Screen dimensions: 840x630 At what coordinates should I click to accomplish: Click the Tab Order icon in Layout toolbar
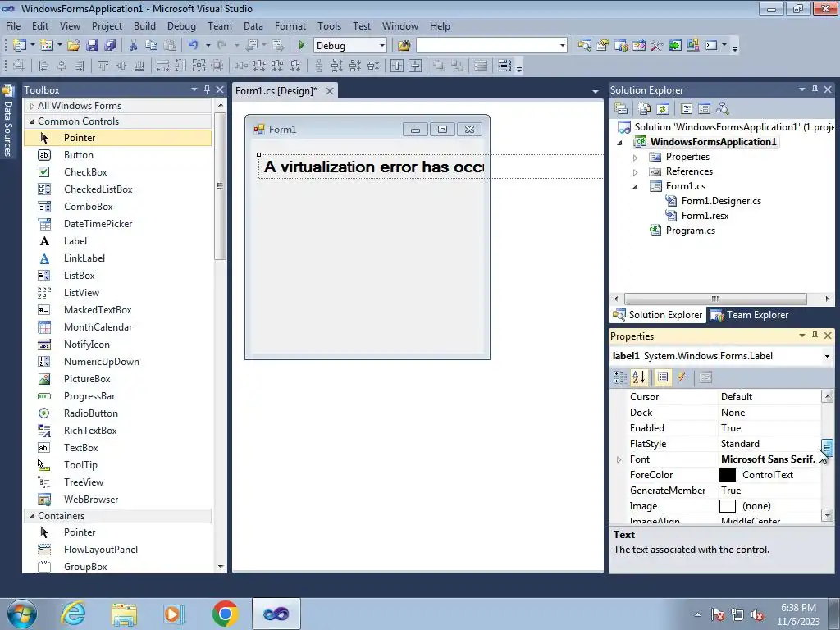pyautogui.click(x=504, y=66)
